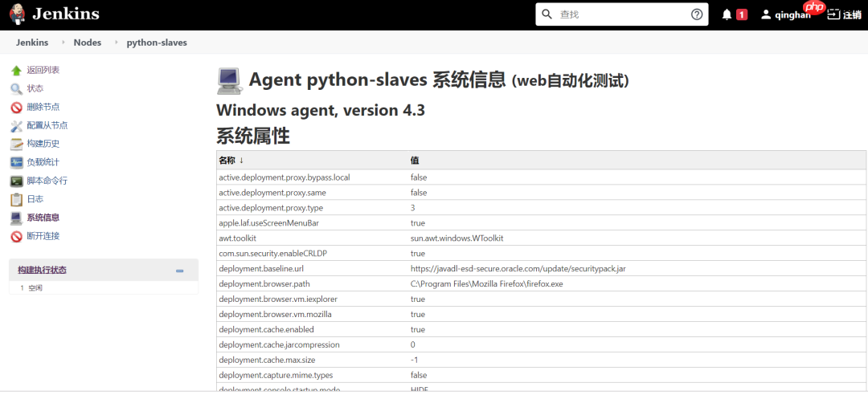Click deployment.browser.path property name
The width and height of the screenshot is (868, 395).
pyautogui.click(x=264, y=283)
